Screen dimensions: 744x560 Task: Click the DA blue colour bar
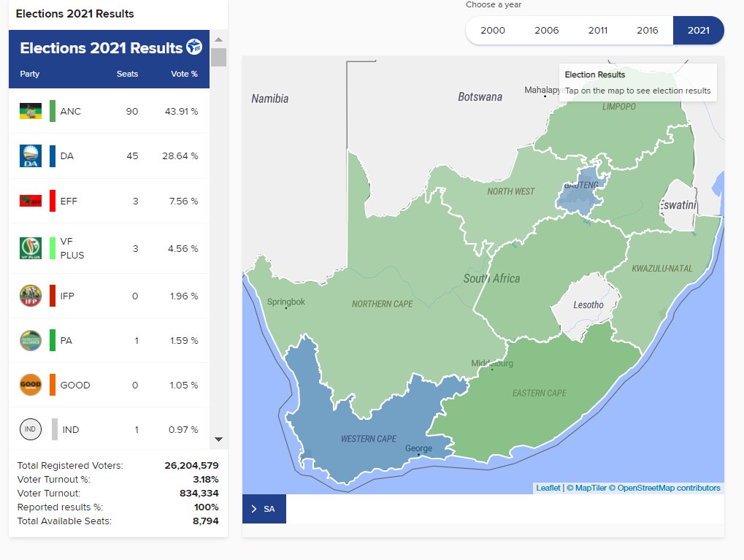[53, 156]
